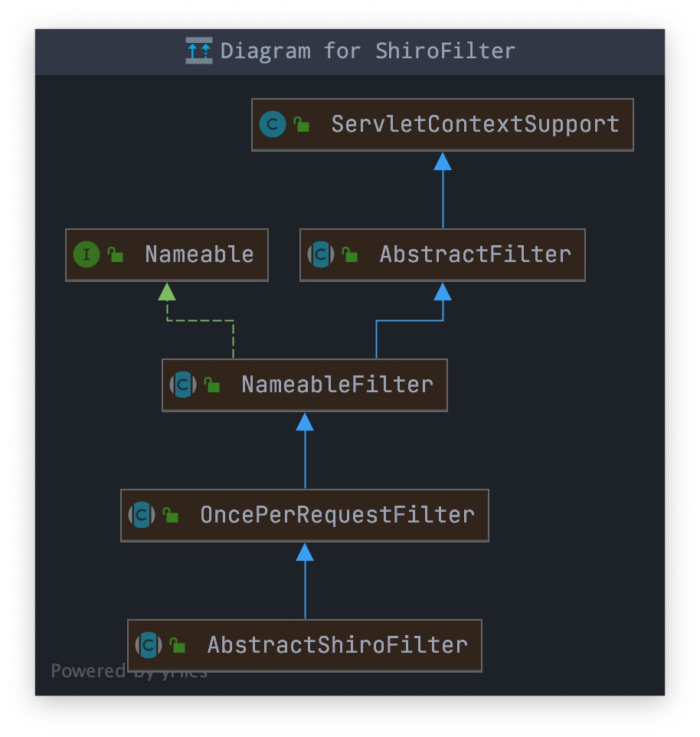This screenshot has height=737, width=700.
Task: Click the public lock icon beside OncePerRequestFilter
Action: [171, 515]
